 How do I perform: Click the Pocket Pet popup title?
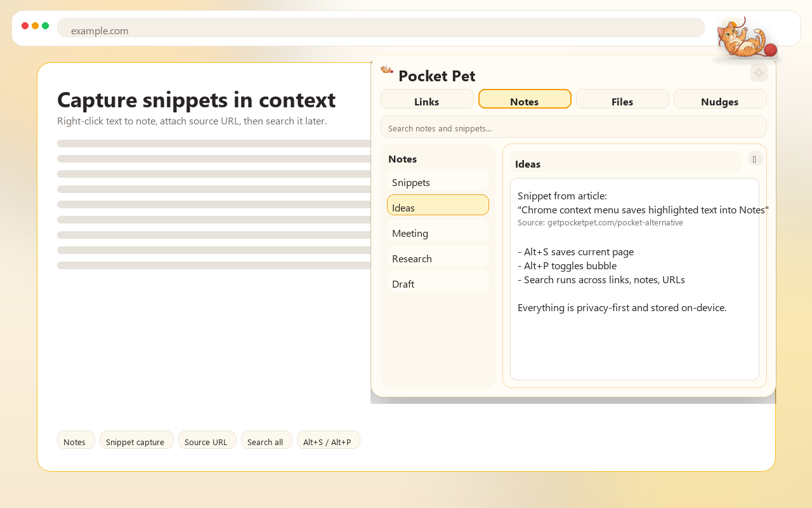pyautogui.click(x=436, y=76)
